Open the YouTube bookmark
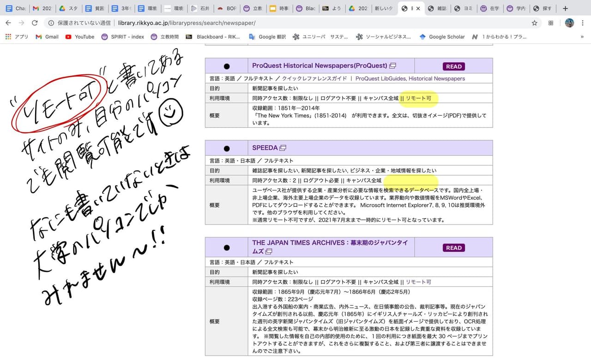This screenshot has width=591, height=364. [x=80, y=37]
